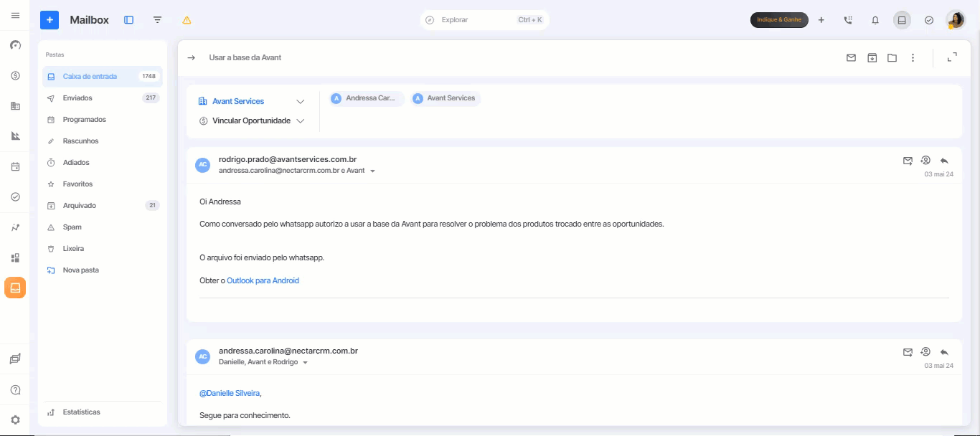Open the check-circle tasks icon in top bar

pyautogui.click(x=929, y=20)
